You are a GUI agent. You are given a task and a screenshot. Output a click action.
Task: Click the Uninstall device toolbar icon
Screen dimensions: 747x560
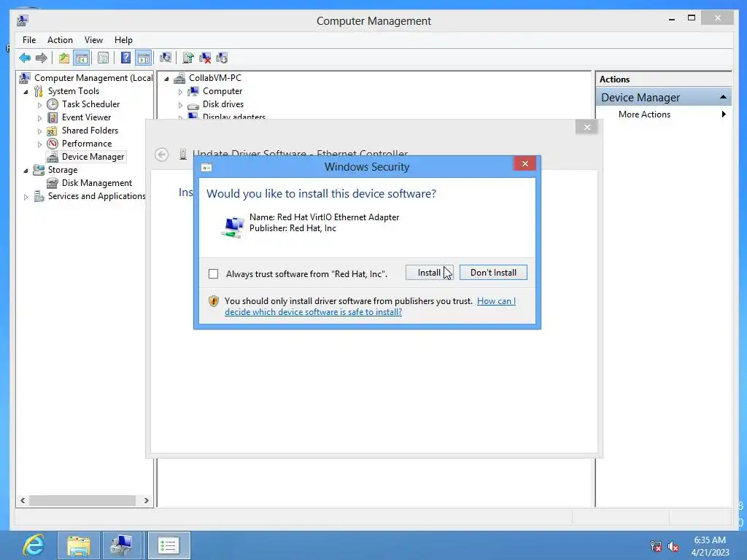205,58
